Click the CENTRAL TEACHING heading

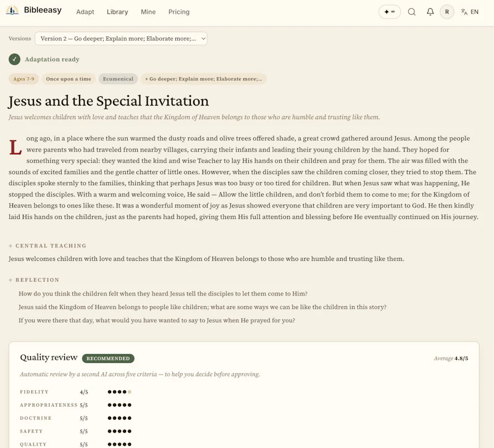coord(51,246)
